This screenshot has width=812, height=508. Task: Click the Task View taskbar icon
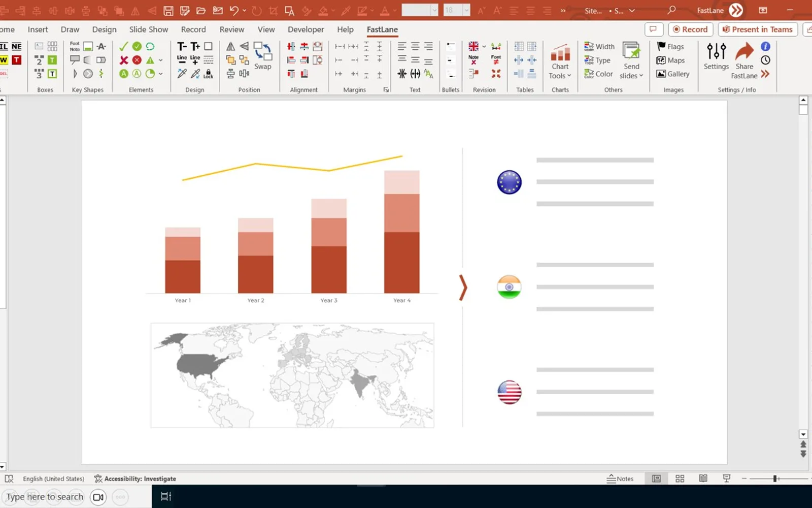pos(166,496)
